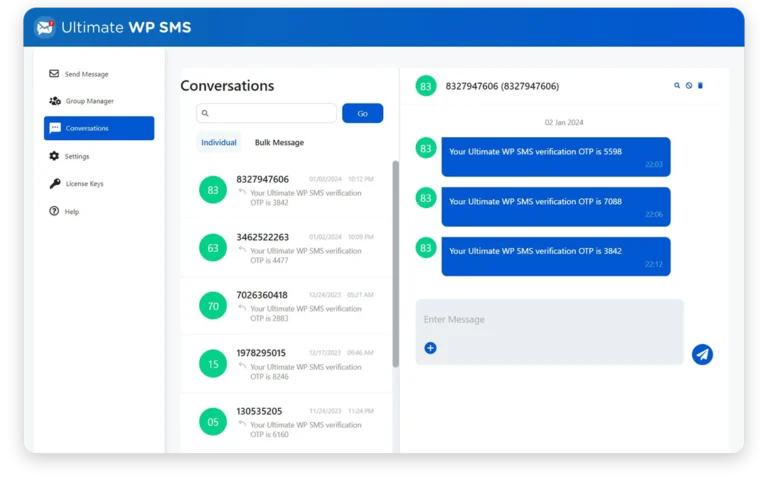The image size is (768, 494).
Task: Click the 01/02/2024 10:09 PM timestamp
Action: [341, 237]
